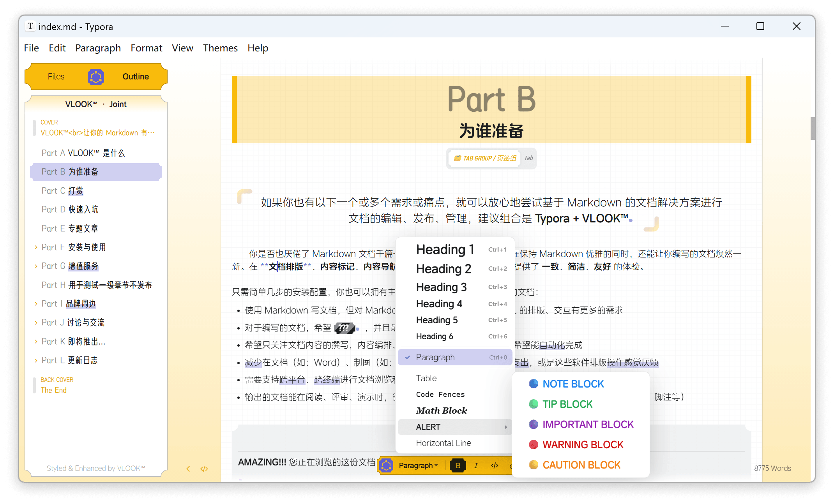Viewport: 834px width, 504px height.
Task: Go to Part C 打赏 in the outline
Action: (x=96, y=191)
